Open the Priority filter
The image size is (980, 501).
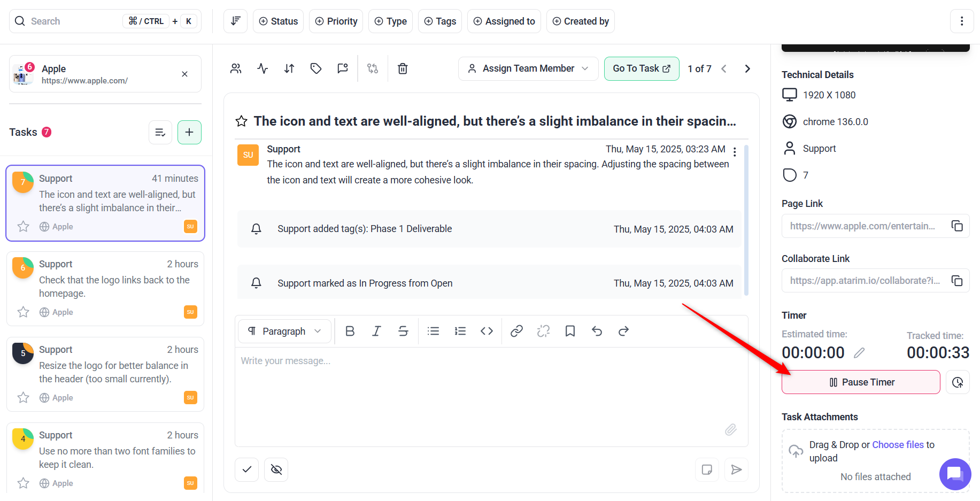tap(336, 21)
